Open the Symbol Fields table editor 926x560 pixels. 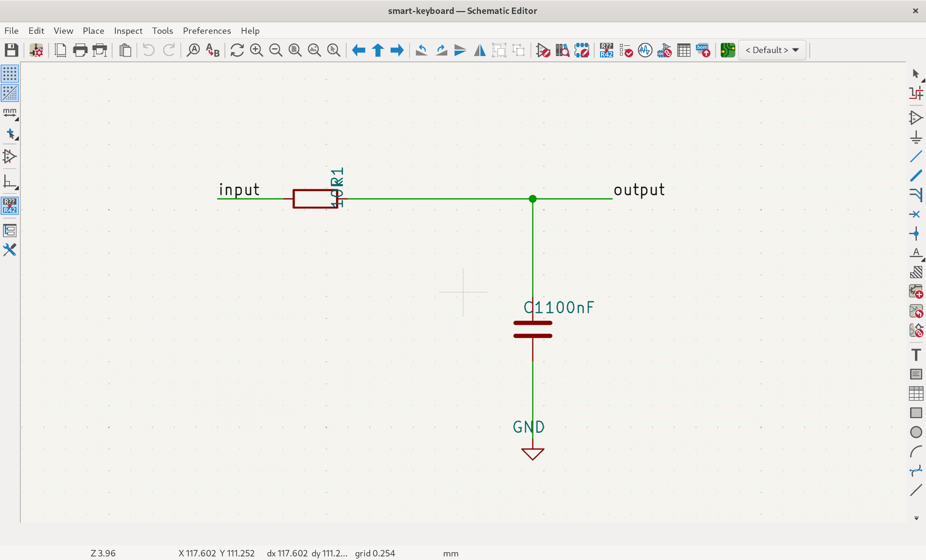684,50
